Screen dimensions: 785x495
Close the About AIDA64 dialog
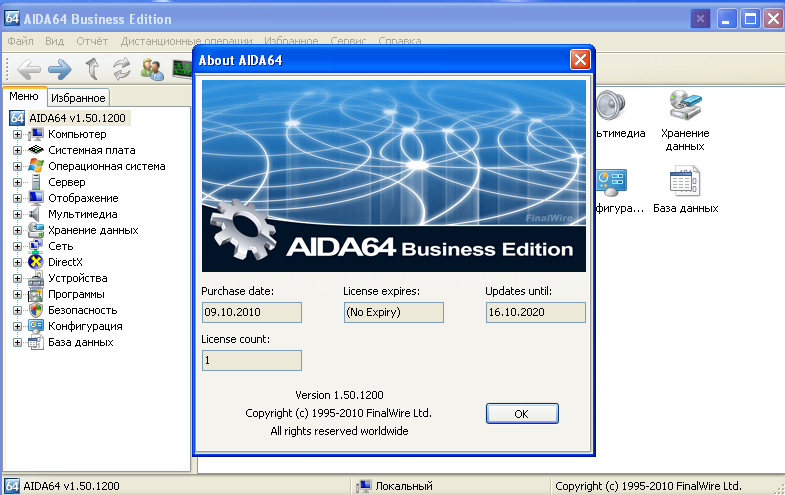[579, 60]
